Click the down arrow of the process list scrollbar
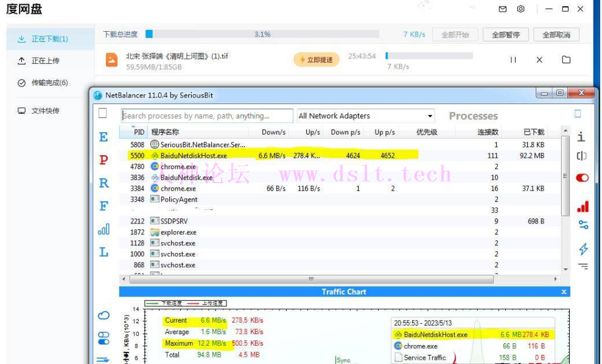The height and width of the screenshot is (364, 602). tap(565, 269)
